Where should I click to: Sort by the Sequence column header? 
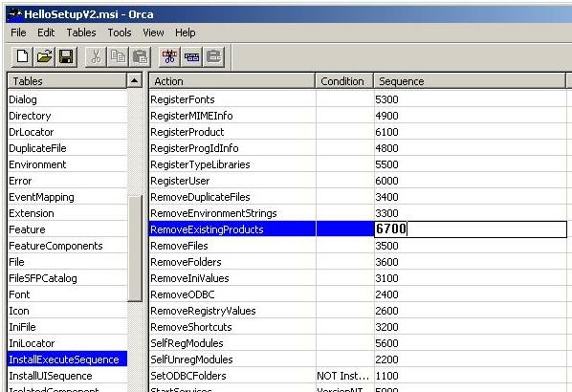pos(470,81)
